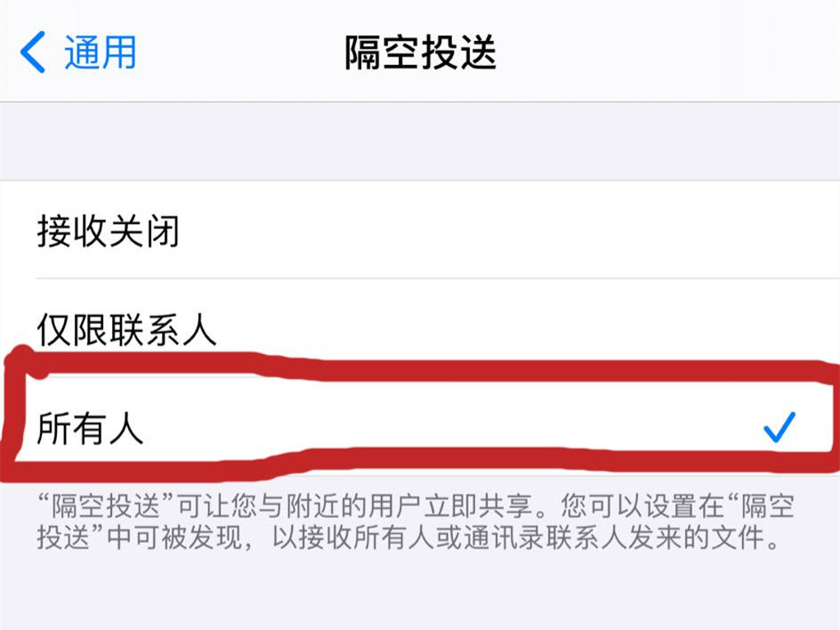
Task: Click the blank gray area below the description
Action: tap(420, 592)
